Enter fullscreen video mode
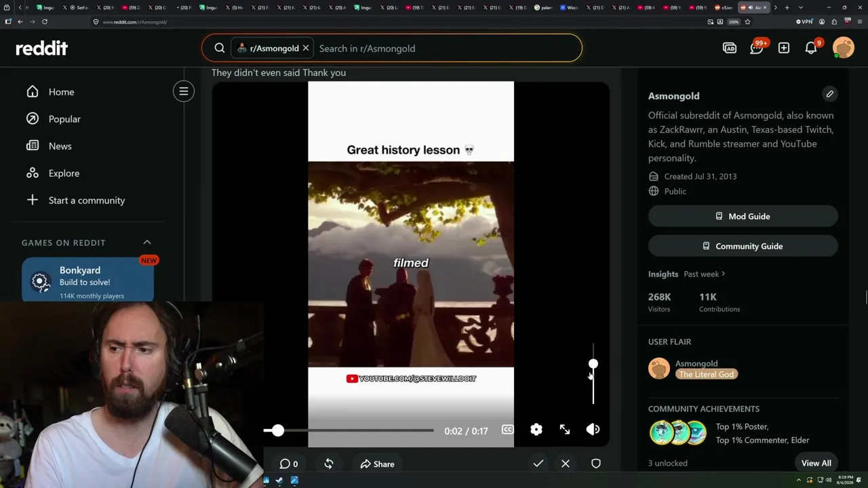The height and width of the screenshot is (488, 868). pyautogui.click(x=565, y=430)
